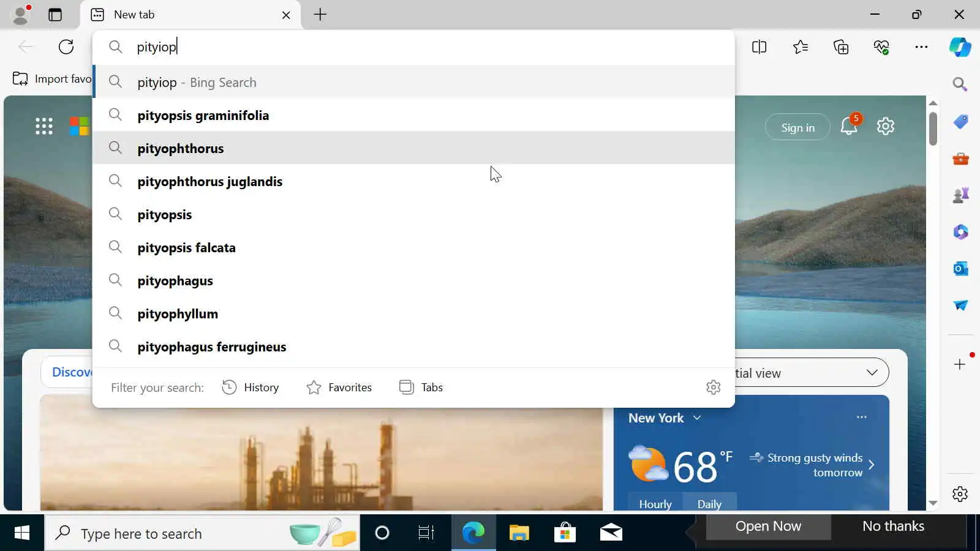Click Open Now notification button
The image size is (980, 551).
768,527
